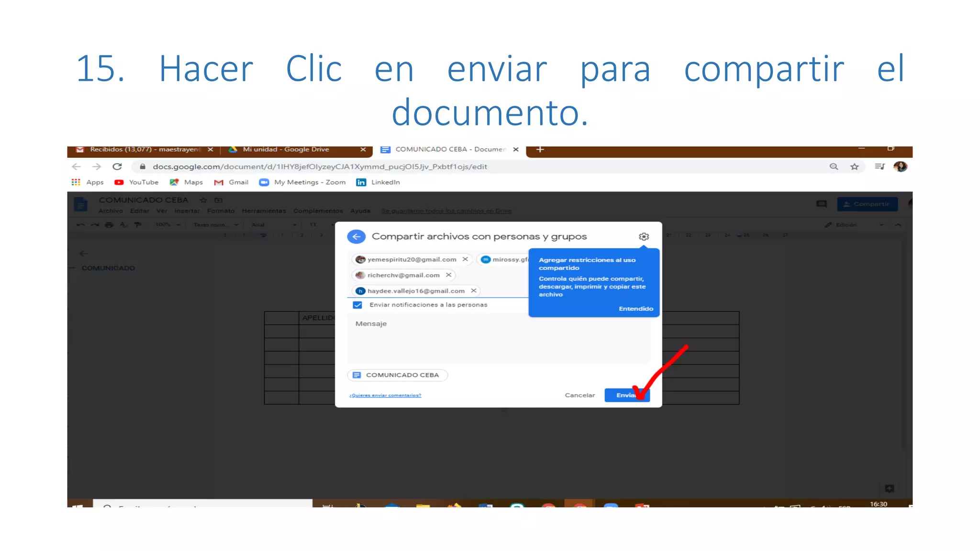Click the move-to-folder icon beside title

[x=218, y=200]
